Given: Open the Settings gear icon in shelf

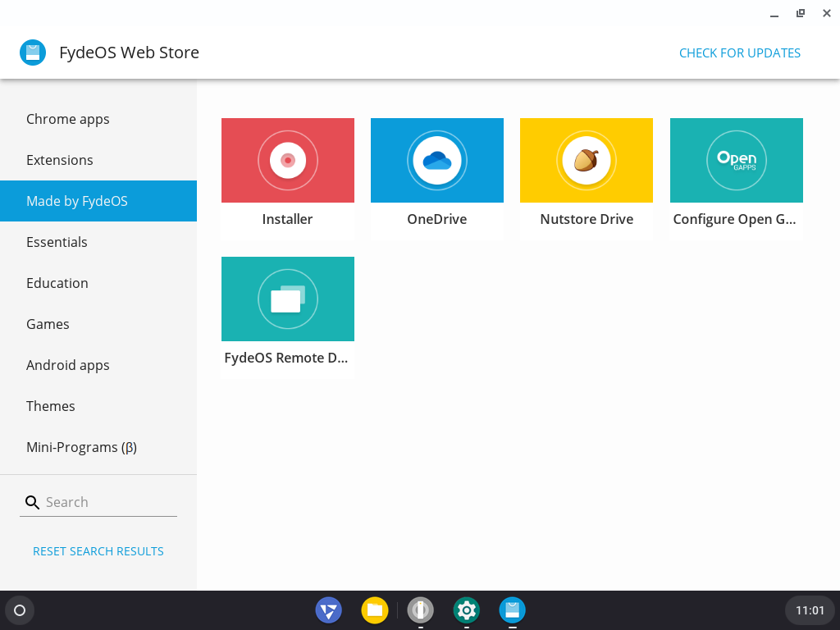Looking at the screenshot, I should point(467,610).
